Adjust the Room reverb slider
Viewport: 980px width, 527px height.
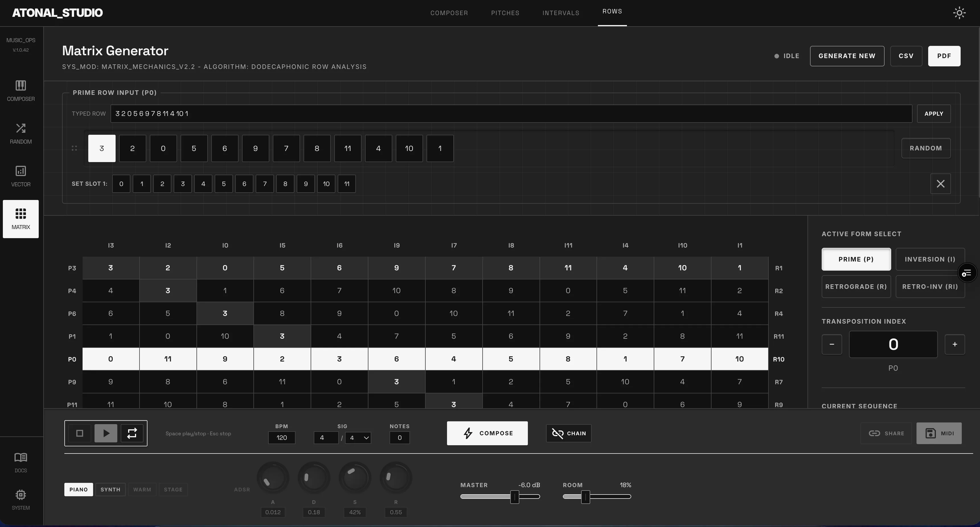pyautogui.click(x=596, y=497)
